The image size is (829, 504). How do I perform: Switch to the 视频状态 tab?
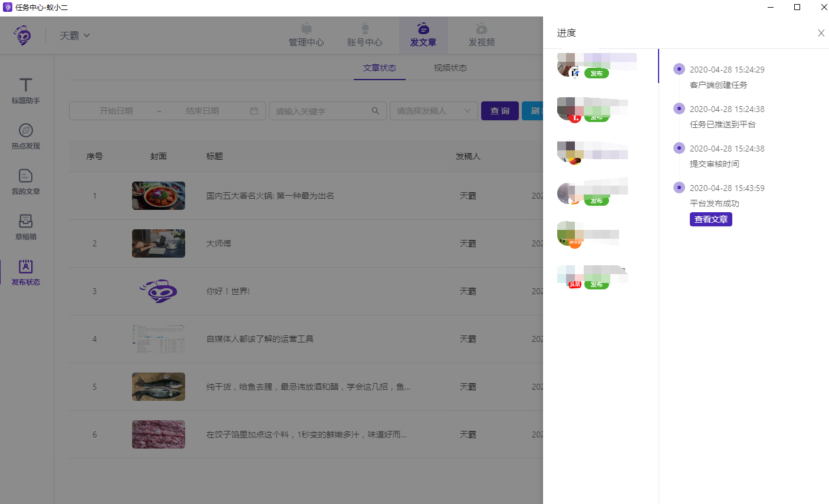pos(450,68)
